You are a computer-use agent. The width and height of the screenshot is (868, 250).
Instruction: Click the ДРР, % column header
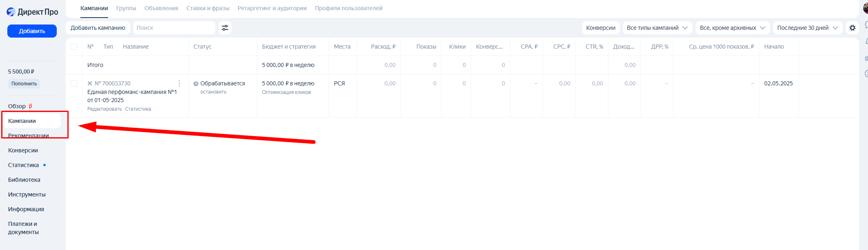point(660,47)
